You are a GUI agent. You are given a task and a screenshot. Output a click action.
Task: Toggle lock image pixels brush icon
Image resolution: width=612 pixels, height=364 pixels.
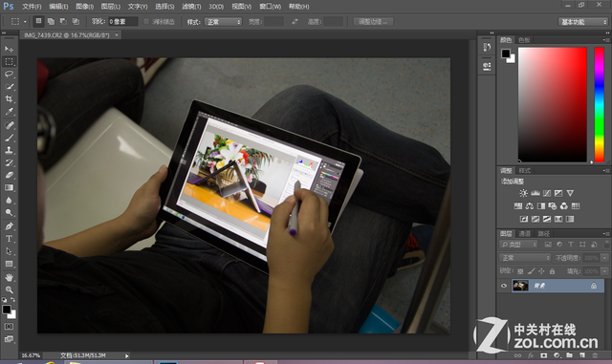[x=532, y=271]
